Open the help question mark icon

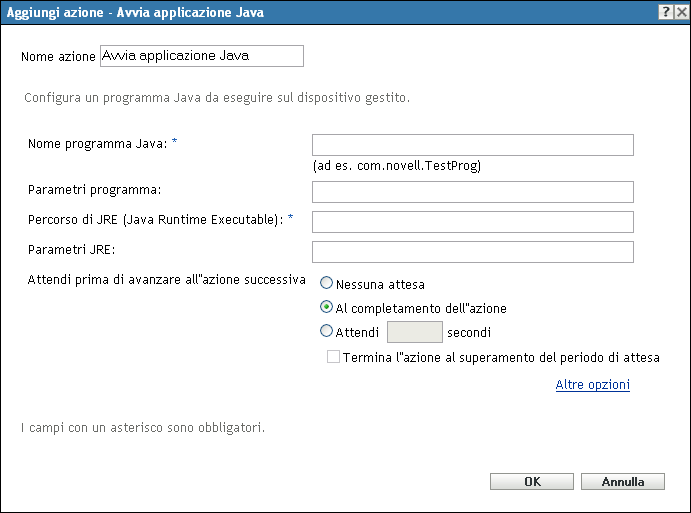(664, 9)
